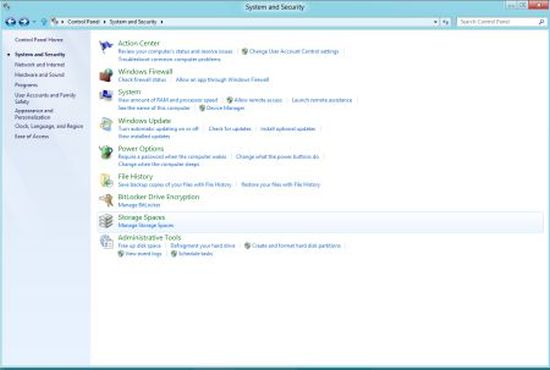Open the Power Options heading

pyautogui.click(x=141, y=149)
